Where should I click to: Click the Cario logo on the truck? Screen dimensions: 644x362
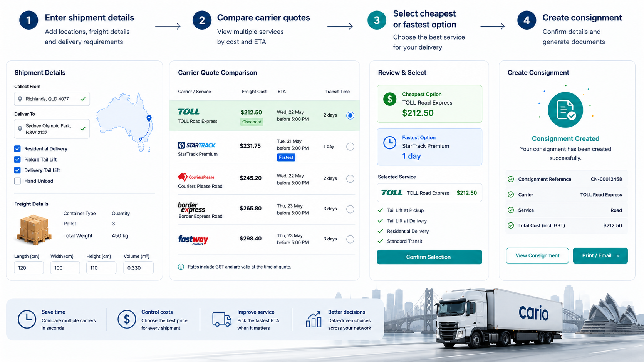click(x=534, y=312)
